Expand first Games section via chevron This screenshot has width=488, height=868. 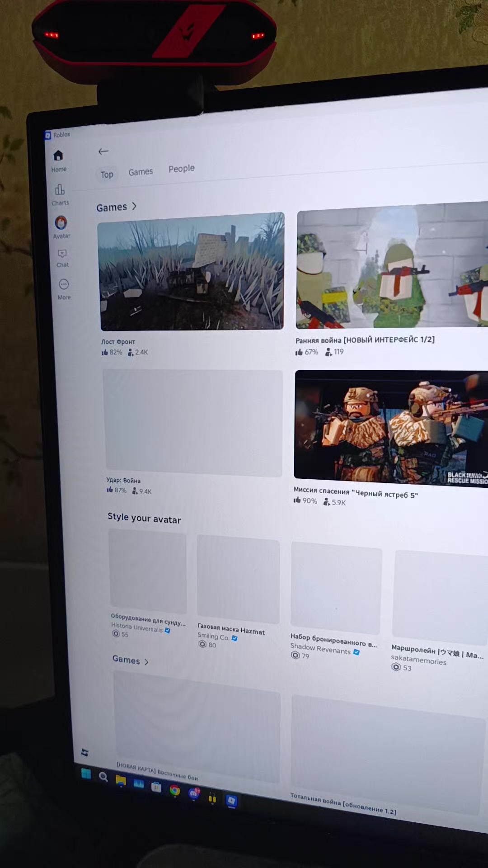coord(134,206)
